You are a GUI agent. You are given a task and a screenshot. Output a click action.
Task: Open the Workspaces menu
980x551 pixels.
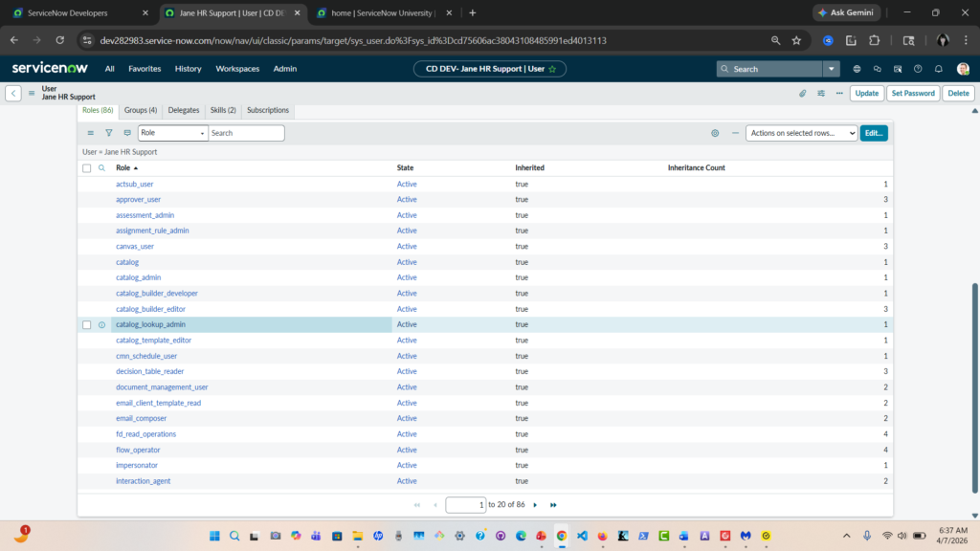point(237,69)
